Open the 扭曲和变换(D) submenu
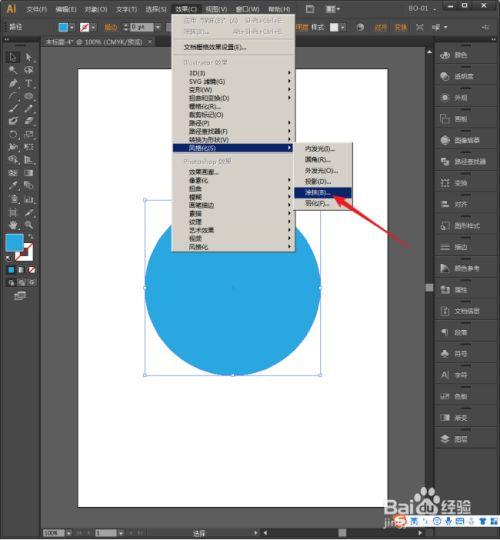This screenshot has width=500, height=540. [233, 98]
